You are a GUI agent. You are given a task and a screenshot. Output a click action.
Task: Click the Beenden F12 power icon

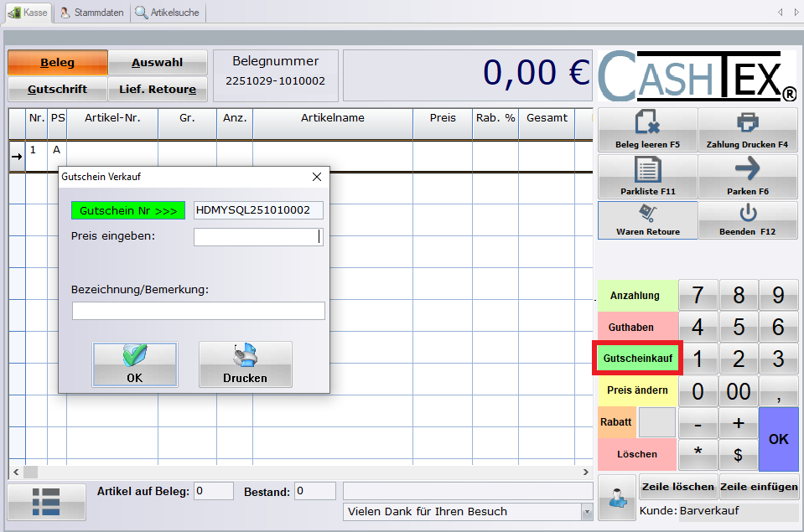746,220
